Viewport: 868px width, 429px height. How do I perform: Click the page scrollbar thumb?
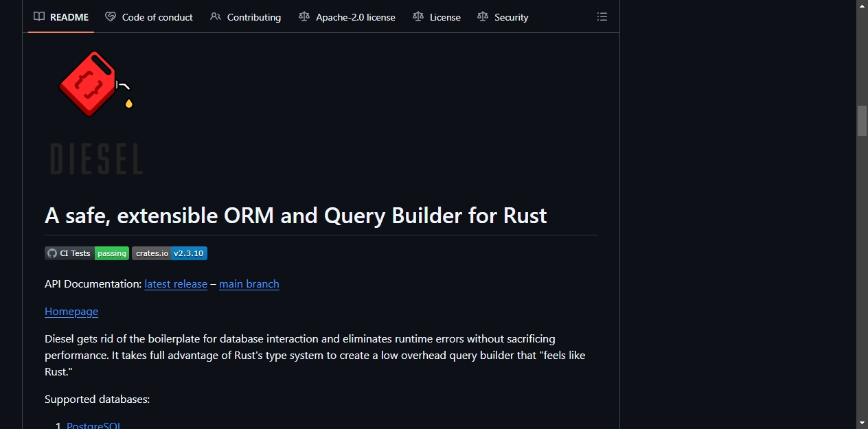coord(862,121)
